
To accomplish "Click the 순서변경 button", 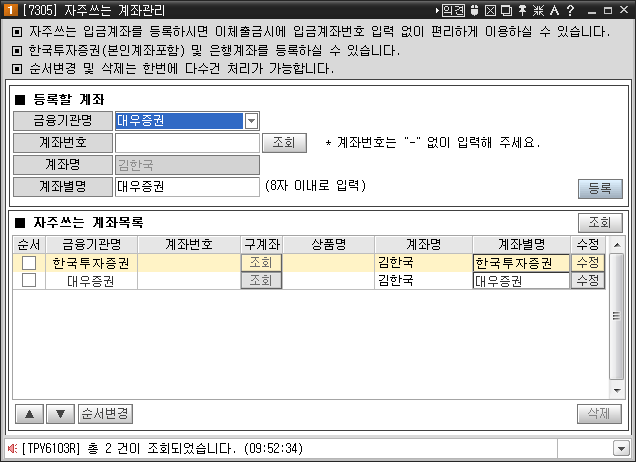I will tap(105, 414).
